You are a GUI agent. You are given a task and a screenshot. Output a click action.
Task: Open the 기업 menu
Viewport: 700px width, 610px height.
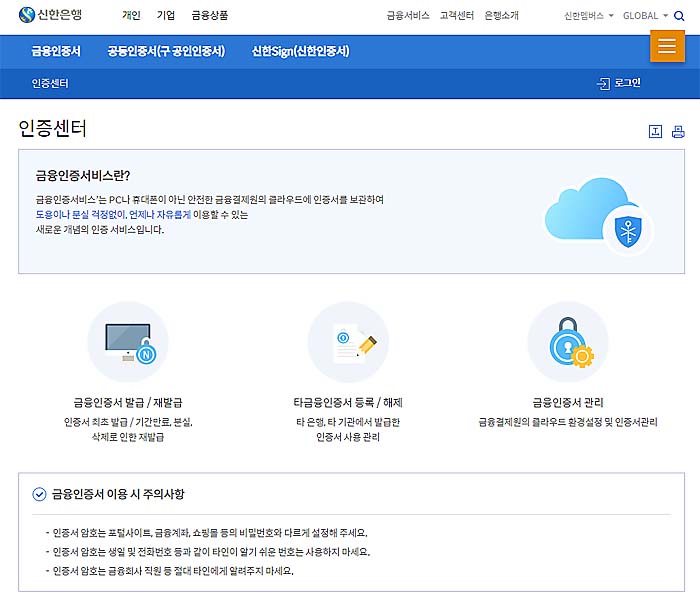(x=166, y=16)
